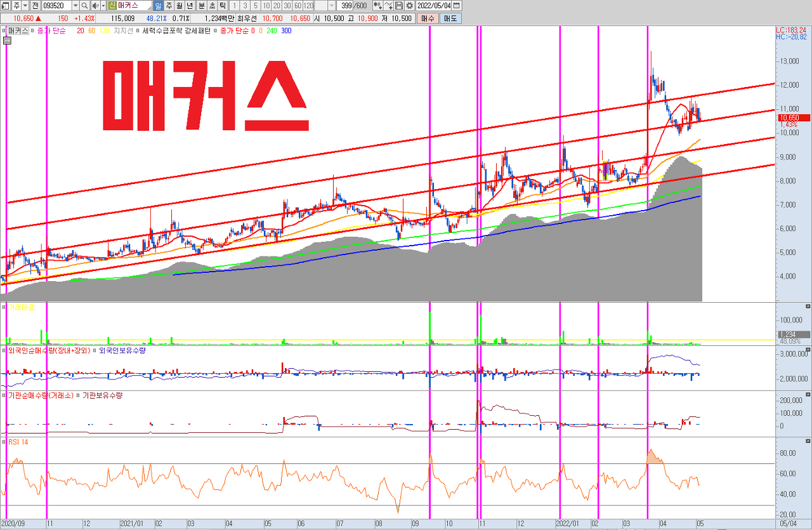The width and height of the screenshot is (812, 530).
Task: Click the window layout icon at top-left
Action: tap(6, 6)
